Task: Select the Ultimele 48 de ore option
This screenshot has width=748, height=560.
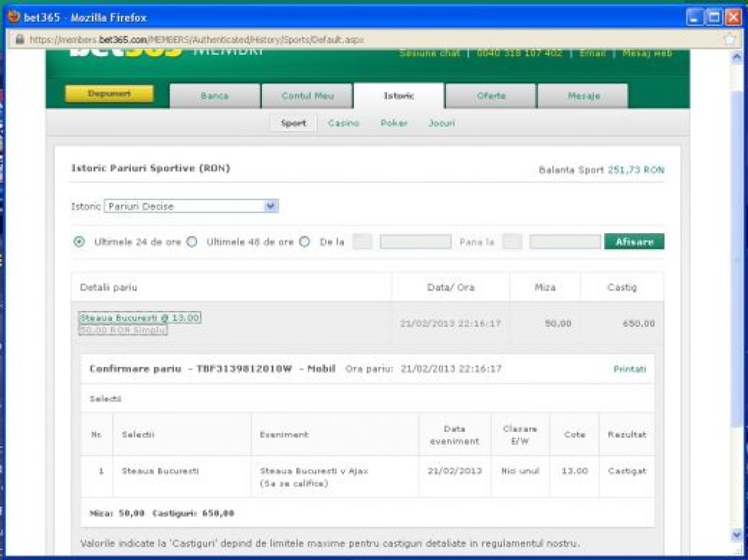Action: 192,241
